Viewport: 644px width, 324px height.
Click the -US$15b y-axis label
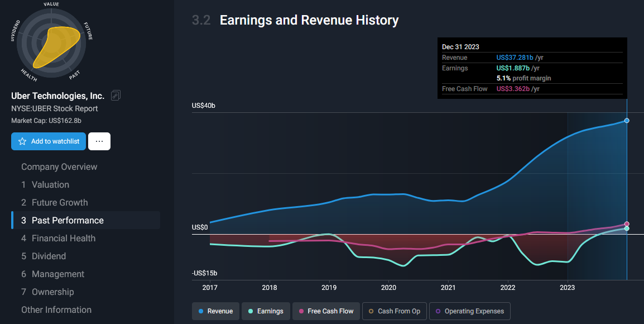pyautogui.click(x=205, y=273)
